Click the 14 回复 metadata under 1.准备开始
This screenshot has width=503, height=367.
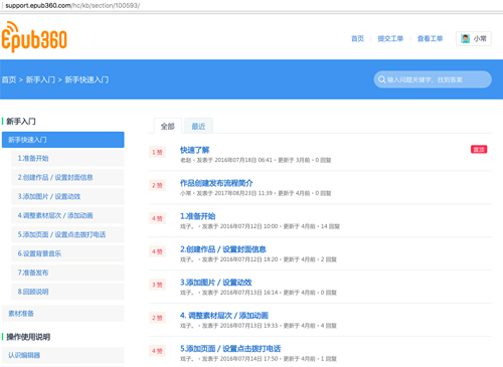[x=330, y=226]
